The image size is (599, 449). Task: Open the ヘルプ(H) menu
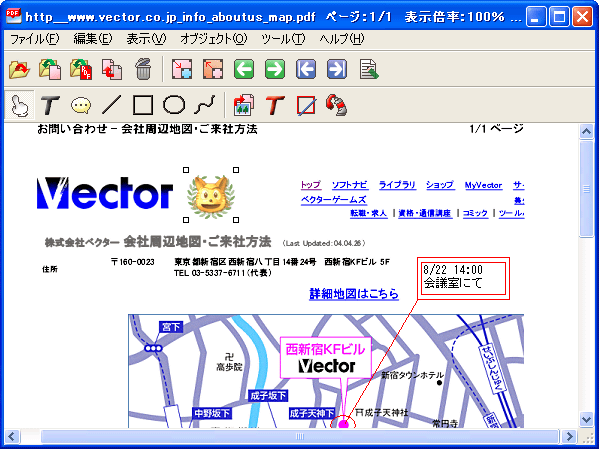[342, 39]
